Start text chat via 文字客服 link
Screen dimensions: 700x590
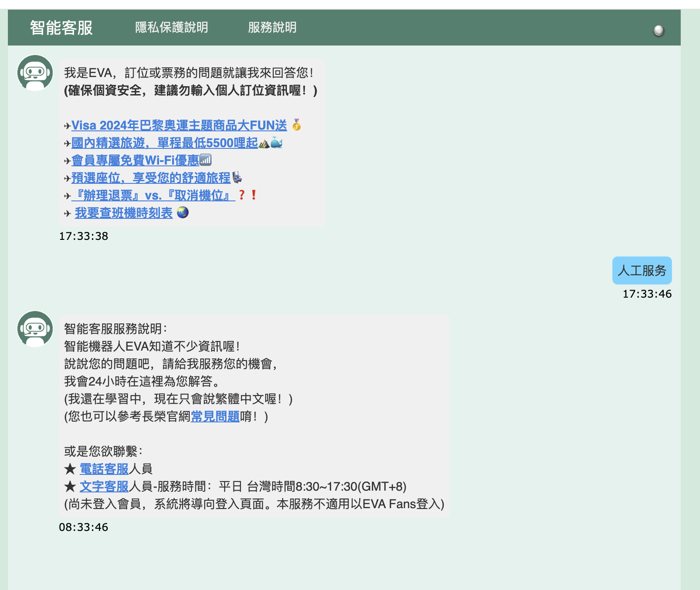click(x=104, y=487)
